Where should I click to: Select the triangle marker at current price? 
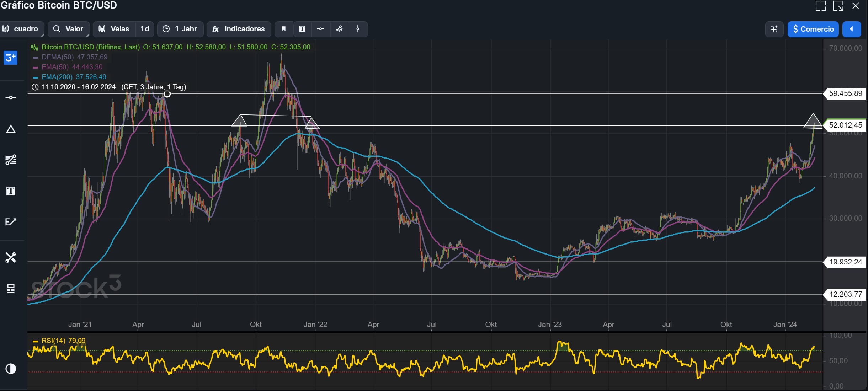813,121
